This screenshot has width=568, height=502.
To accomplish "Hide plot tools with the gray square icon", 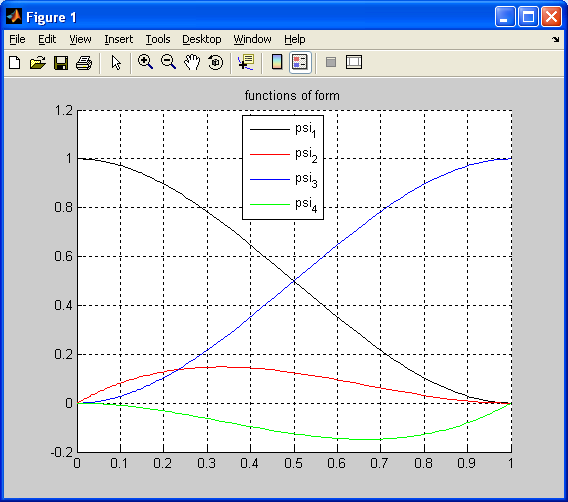I will click(331, 62).
